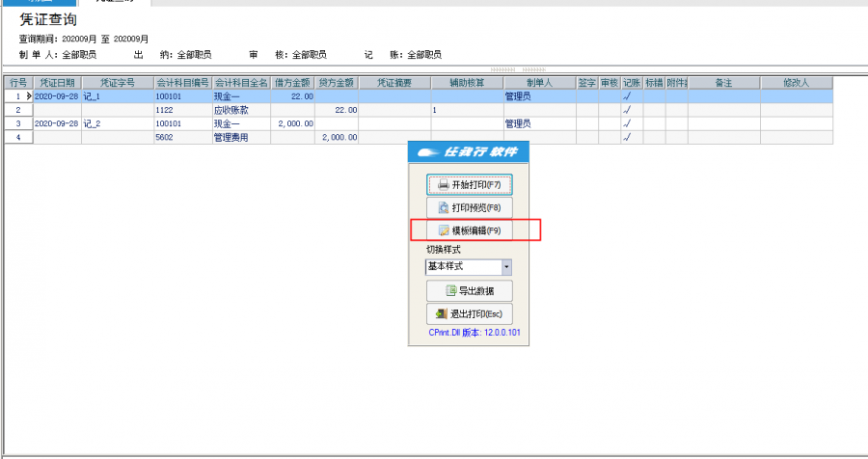
Task: Select row number 2 cell
Action: pyautogui.click(x=19, y=110)
